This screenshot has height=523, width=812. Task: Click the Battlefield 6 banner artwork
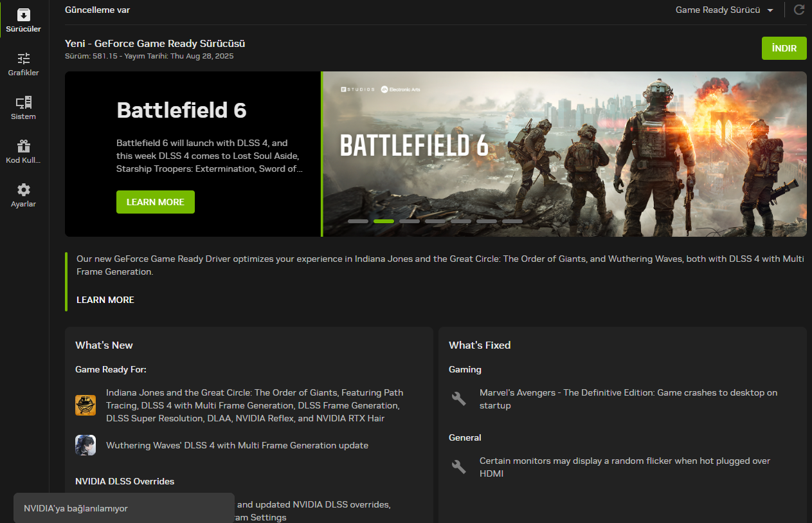pyautogui.click(x=564, y=154)
